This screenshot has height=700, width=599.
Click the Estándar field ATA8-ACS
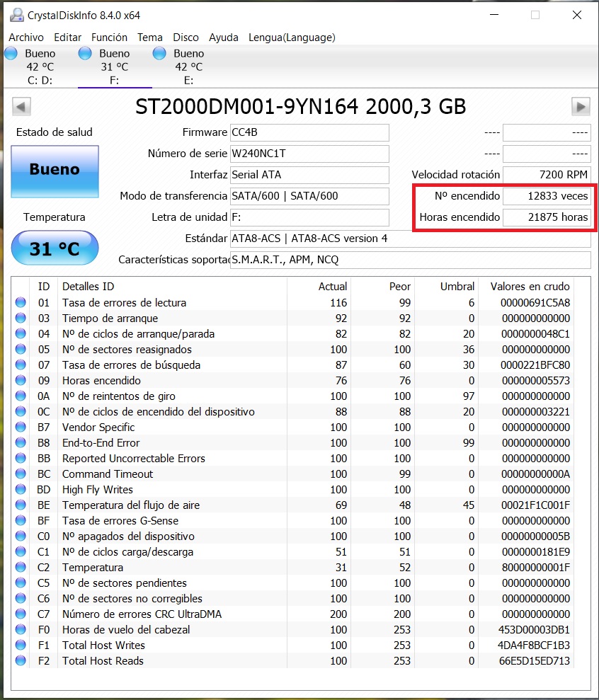411,239
